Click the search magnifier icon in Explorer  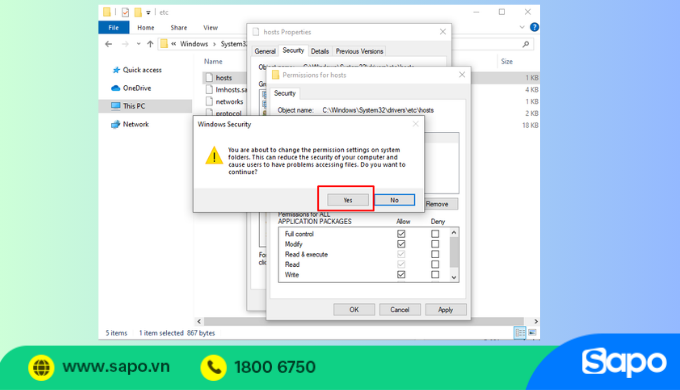click(526, 44)
